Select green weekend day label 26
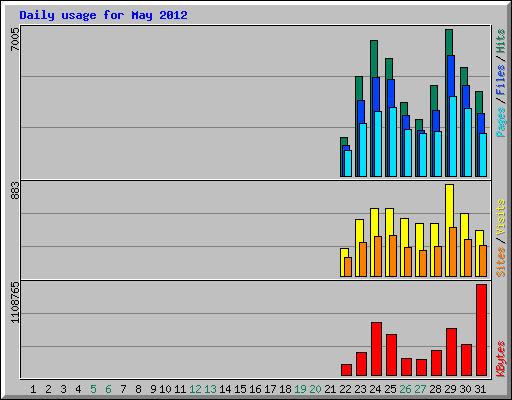 click(405, 389)
